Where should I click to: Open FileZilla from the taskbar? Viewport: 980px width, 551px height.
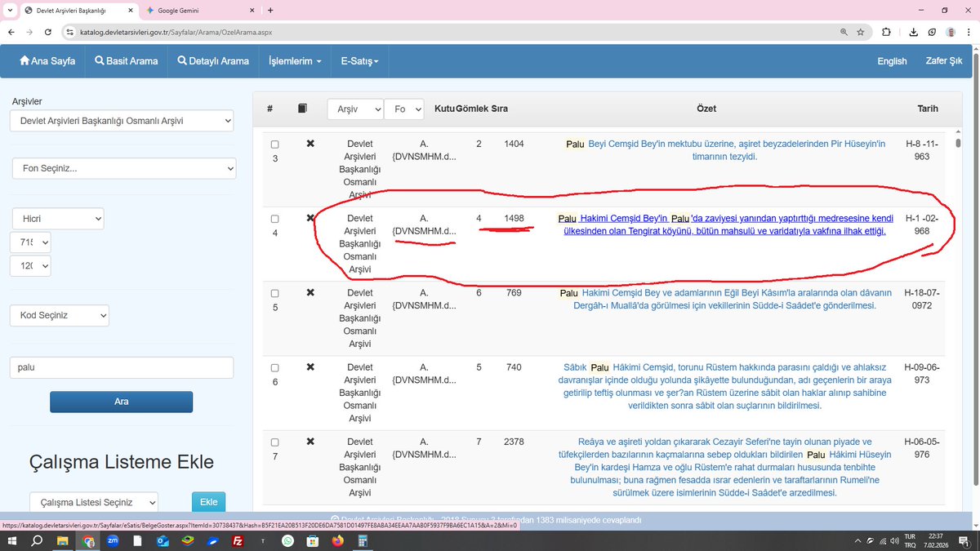(238, 540)
